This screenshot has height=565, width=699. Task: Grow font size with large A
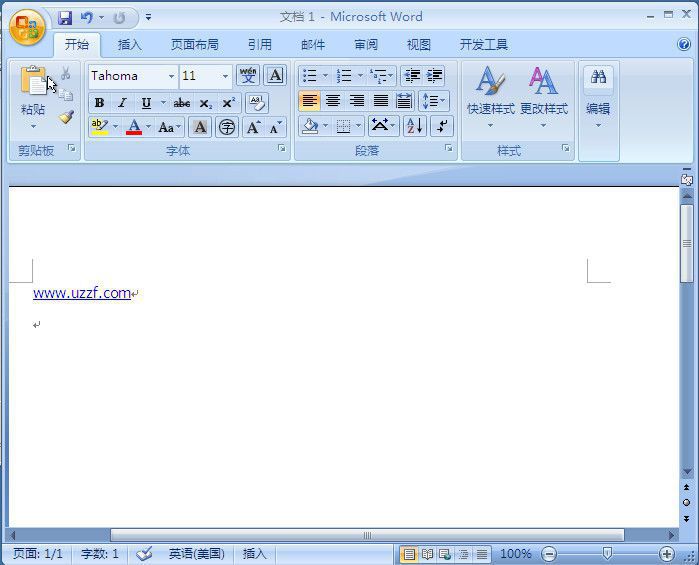(253, 128)
